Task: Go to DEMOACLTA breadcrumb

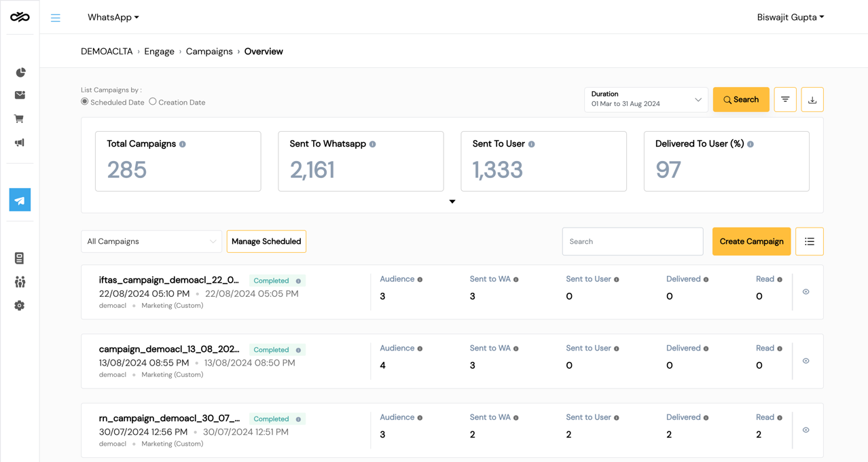Action: [107, 52]
